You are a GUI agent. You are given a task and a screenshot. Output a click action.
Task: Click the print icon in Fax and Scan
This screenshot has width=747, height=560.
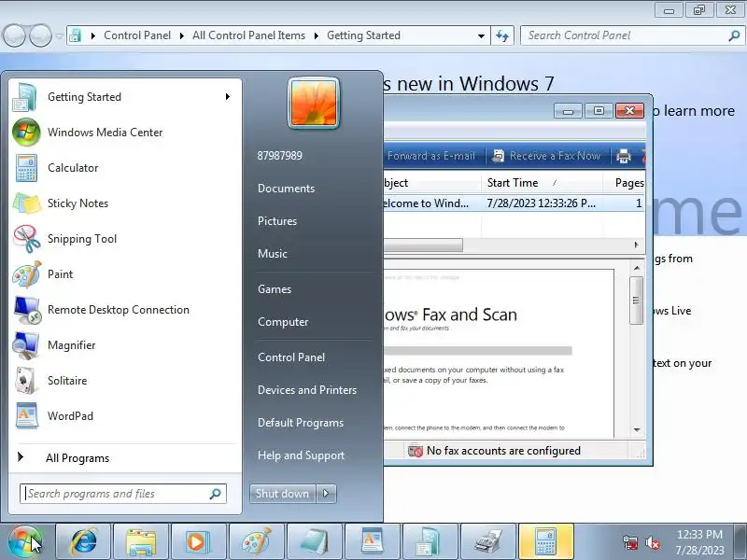pyautogui.click(x=623, y=156)
